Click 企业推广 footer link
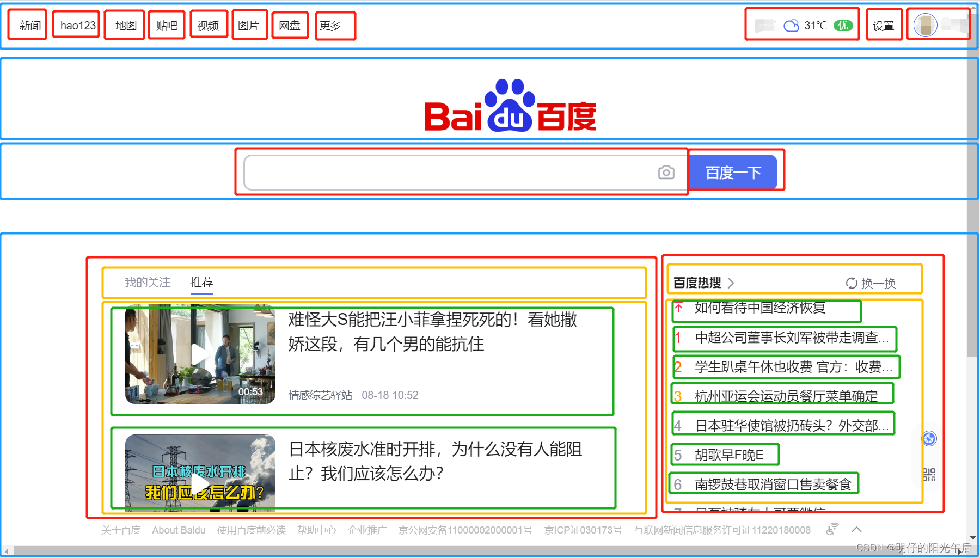The width and height of the screenshot is (980, 558). pos(367,530)
